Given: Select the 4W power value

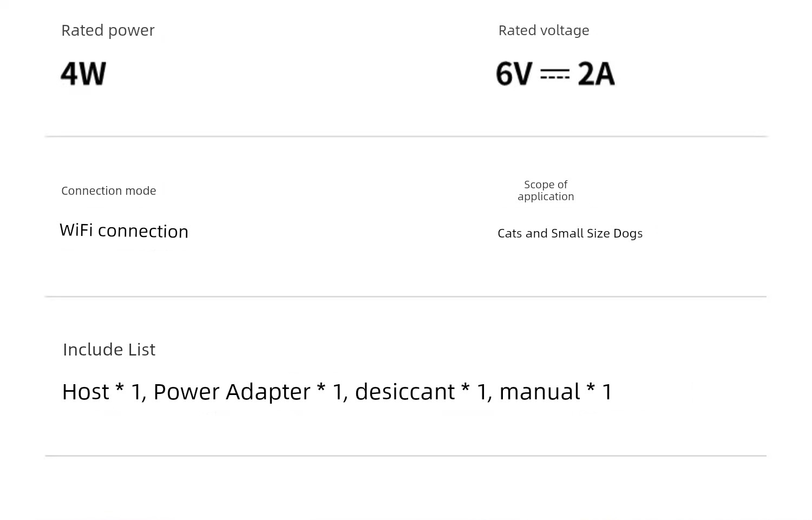Looking at the screenshot, I should tap(83, 74).
